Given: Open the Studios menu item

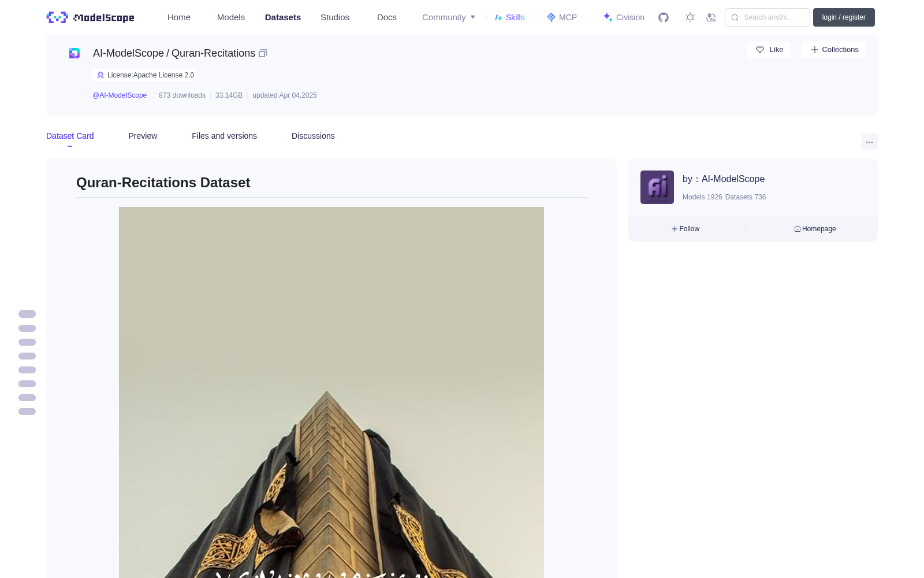Looking at the screenshot, I should (335, 17).
